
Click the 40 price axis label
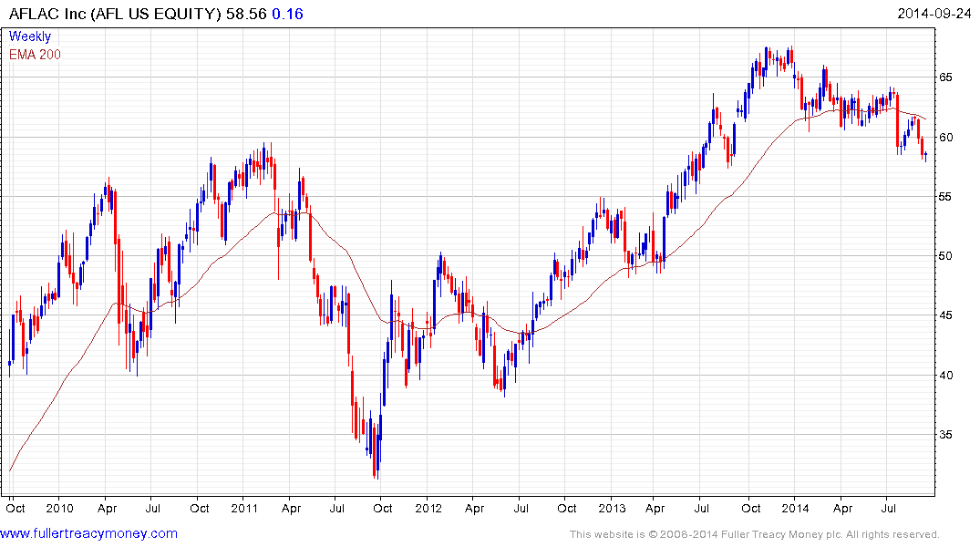tap(945, 376)
